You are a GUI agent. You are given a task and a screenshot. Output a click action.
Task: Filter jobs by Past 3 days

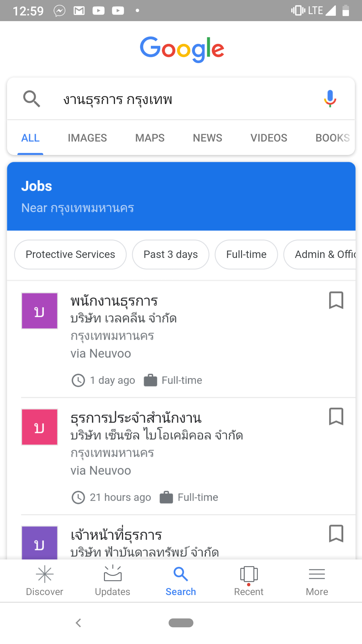[x=171, y=255]
